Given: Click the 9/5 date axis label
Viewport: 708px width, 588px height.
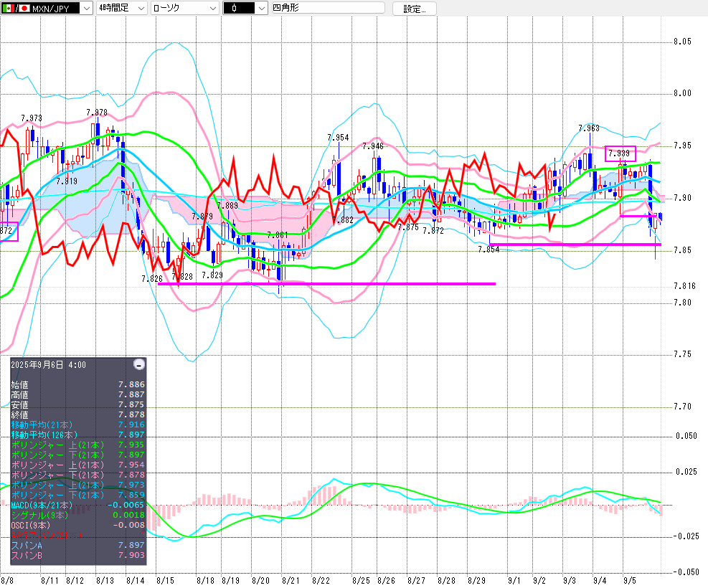Looking at the screenshot, I should point(630,580).
